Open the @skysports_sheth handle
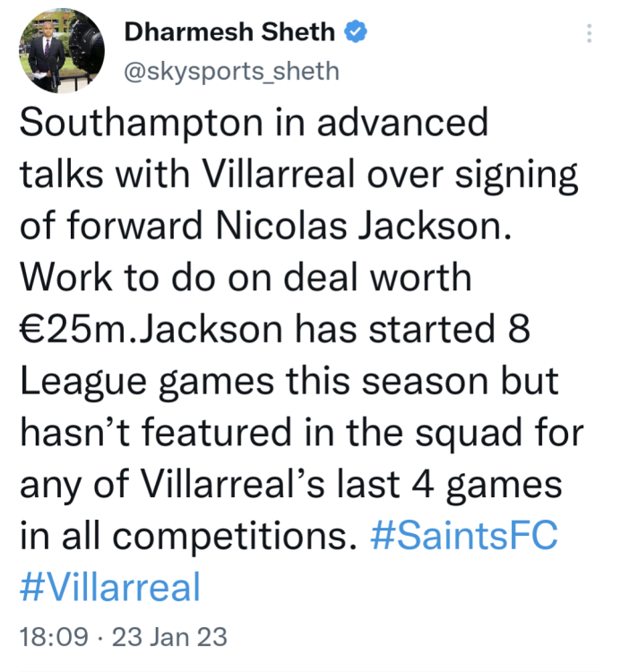Screen dimensions: 621x672 pyautogui.click(x=231, y=70)
